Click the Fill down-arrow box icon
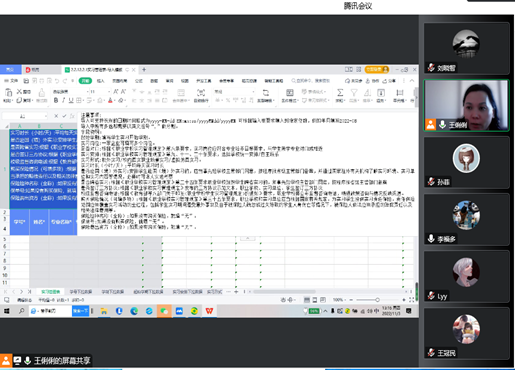This screenshot has width=515, height=370. pyautogui.click(x=381, y=92)
